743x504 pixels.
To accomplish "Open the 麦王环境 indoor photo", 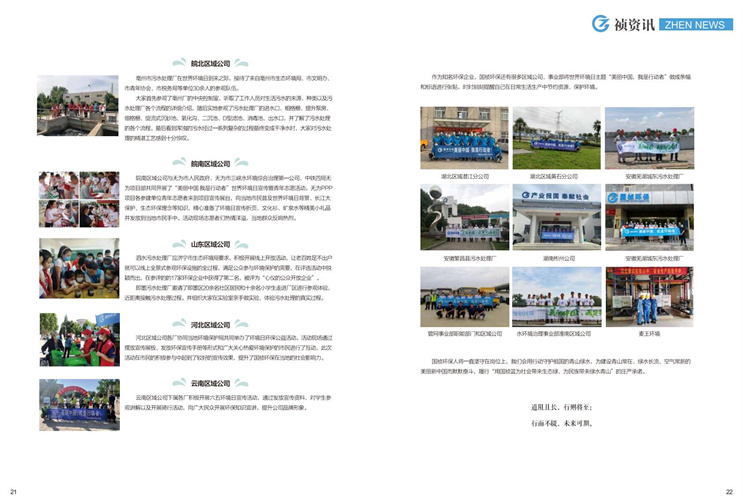I will [649, 297].
